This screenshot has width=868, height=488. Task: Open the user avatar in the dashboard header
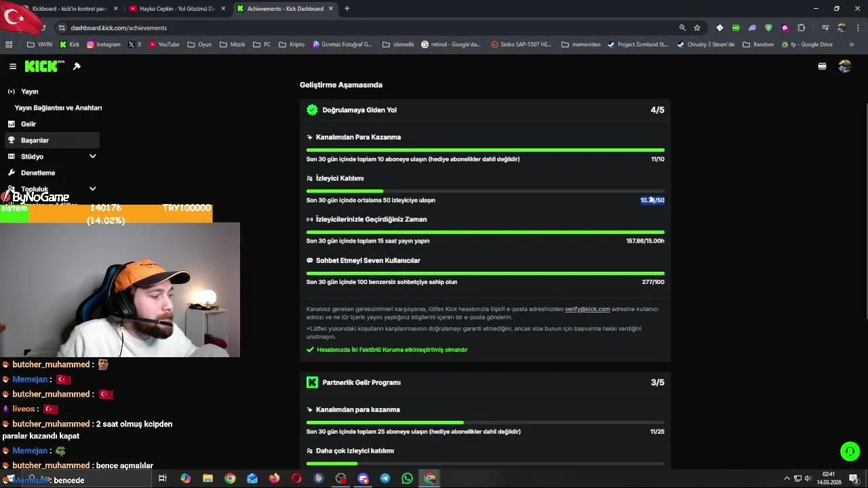coord(844,66)
